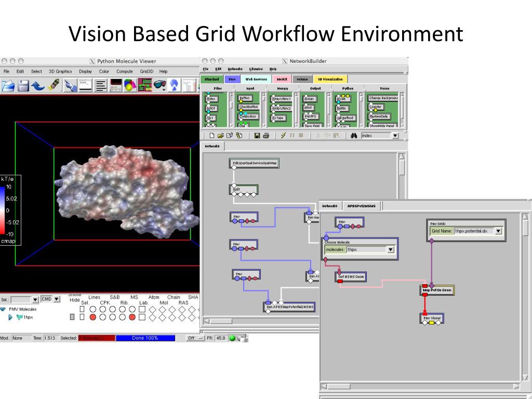The height and width of the screenshot is (399, 532).
Task: Toggle Rib. radio for the 1hpx row
Action: pyautogui.click(x=122, y=317)
